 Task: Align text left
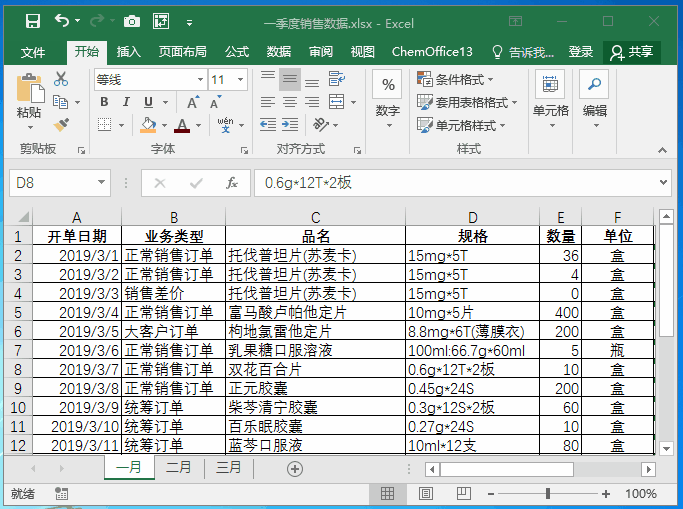click(267, 102)
